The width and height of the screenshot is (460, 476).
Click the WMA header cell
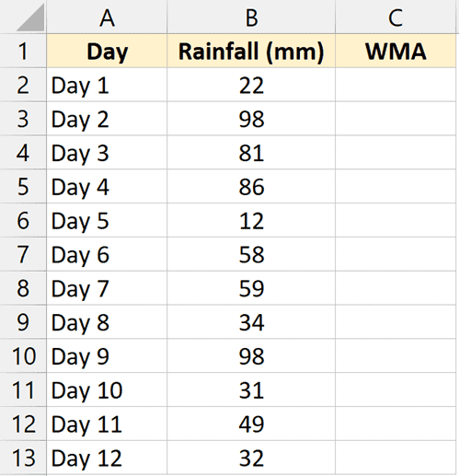396,51
